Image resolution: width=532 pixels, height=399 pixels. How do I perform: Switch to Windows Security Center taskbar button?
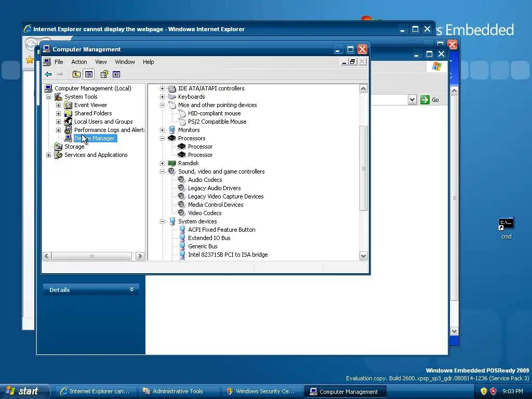pos(261,391)
